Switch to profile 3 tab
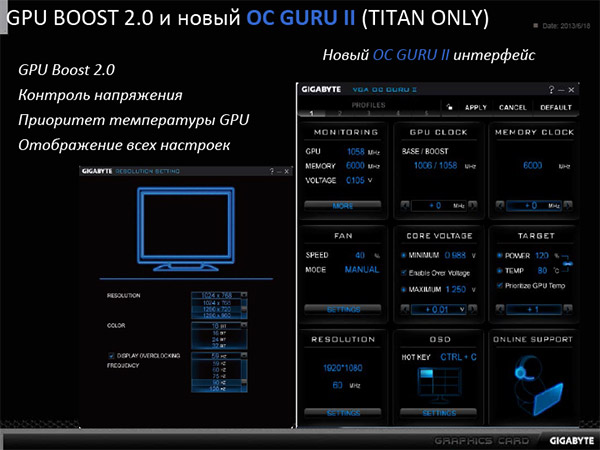The height and width of the screenshot is (450, 600). [x=368, y=113]
